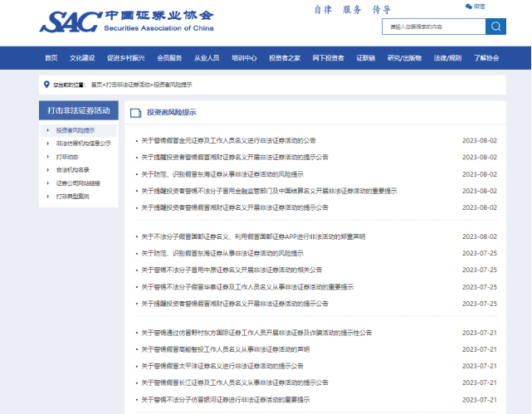Open the notice mentioning 金融监管部门及中国结算
Viewport: 532px width, 414px height.
pyautogui.click(x=269, y=191)
